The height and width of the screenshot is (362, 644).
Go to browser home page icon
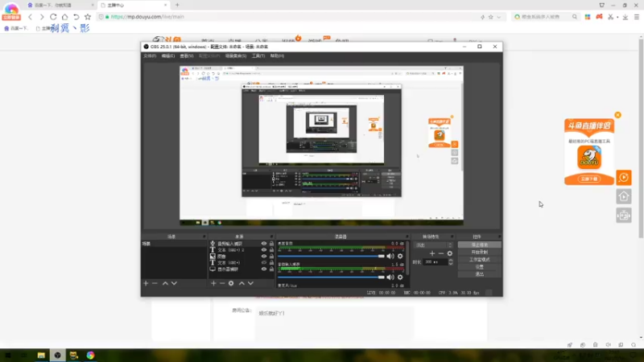coord(64,17)
